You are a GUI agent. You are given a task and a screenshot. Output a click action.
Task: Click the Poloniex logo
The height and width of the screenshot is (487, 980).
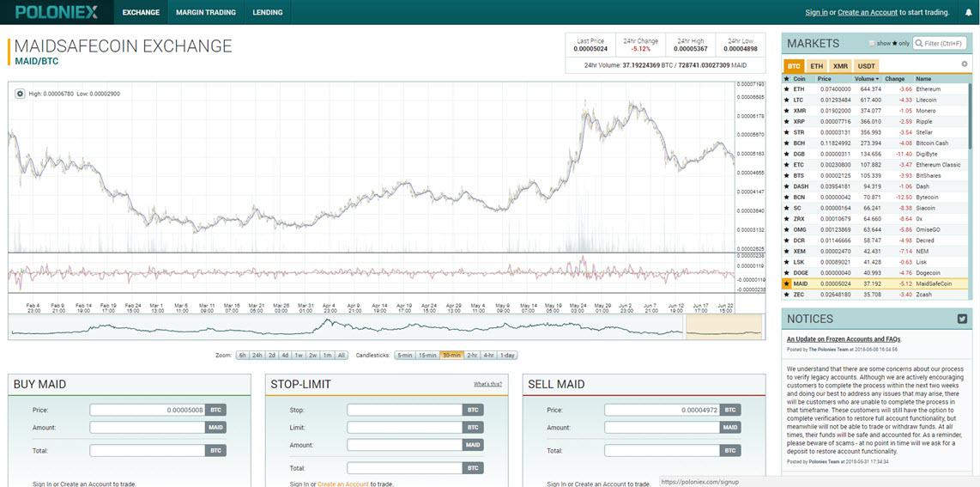(57, 12)
